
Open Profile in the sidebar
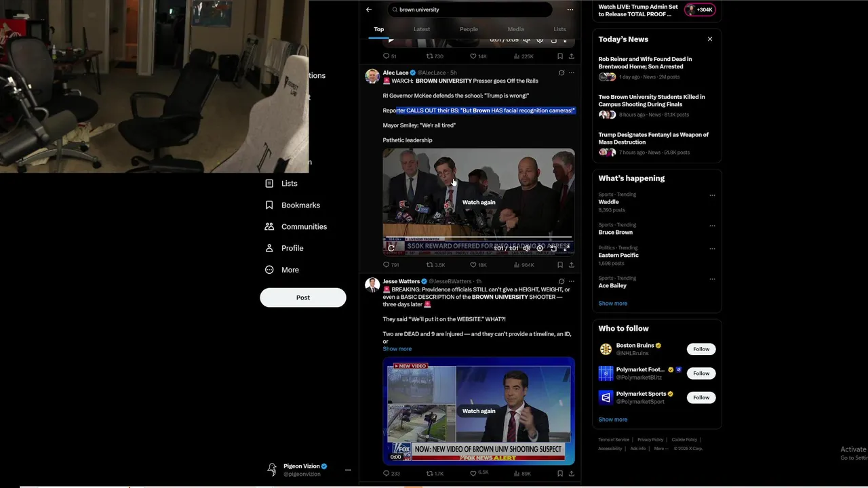(284, 249)
